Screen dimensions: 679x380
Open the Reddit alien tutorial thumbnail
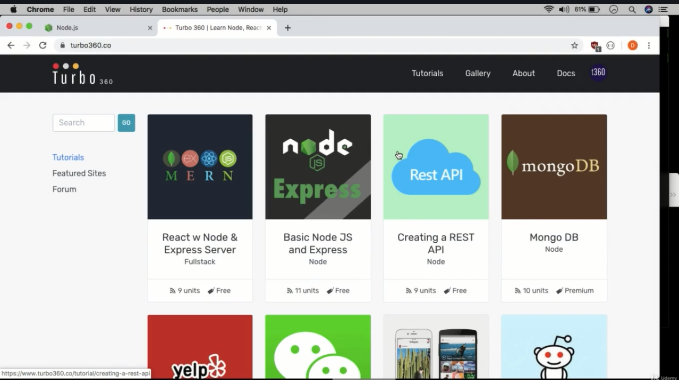point(554,347)
